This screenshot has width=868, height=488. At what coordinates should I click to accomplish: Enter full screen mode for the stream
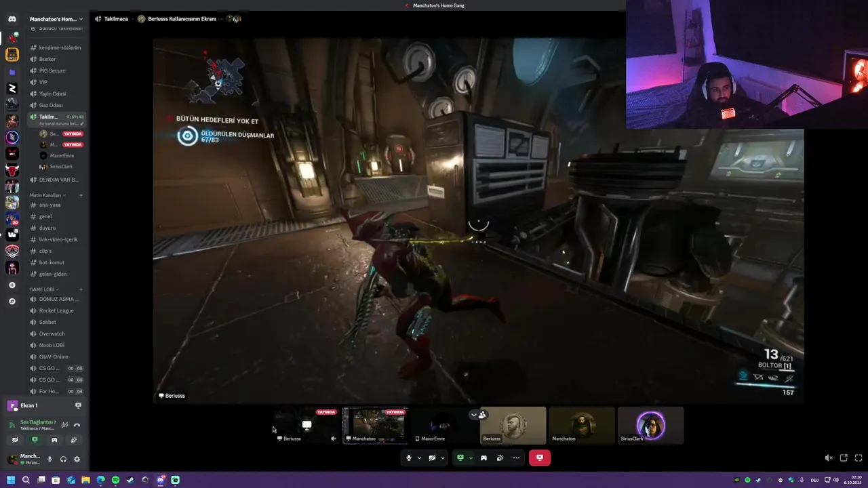click(859, 457)
